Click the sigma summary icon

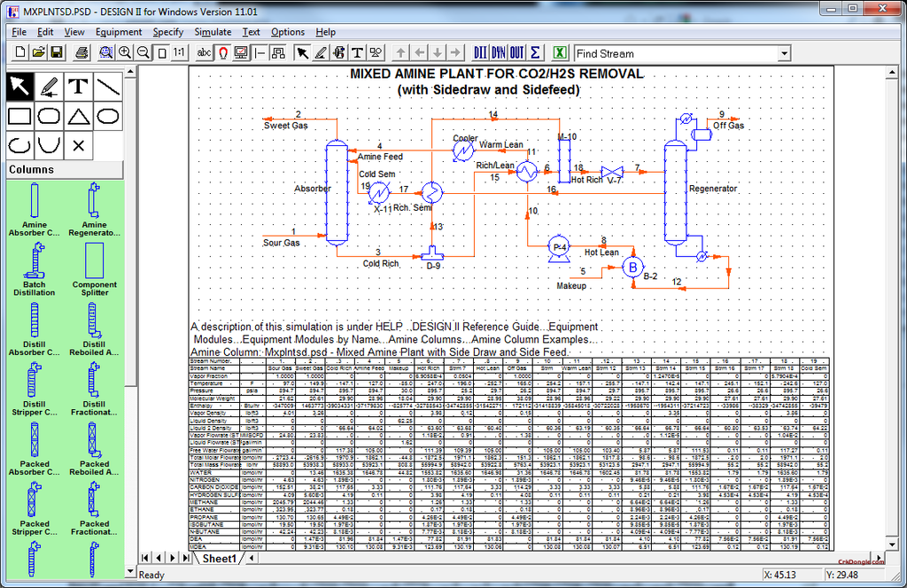535,52
